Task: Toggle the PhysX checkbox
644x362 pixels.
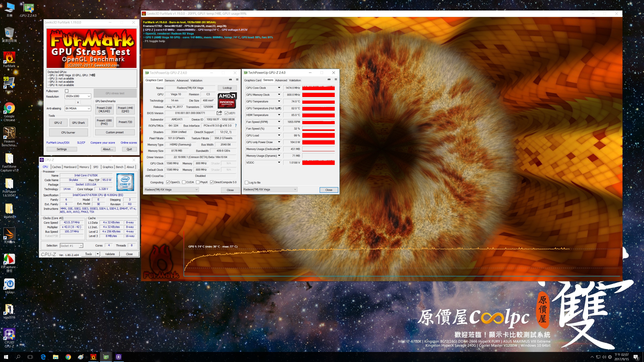Action: [x=198, y=182]
